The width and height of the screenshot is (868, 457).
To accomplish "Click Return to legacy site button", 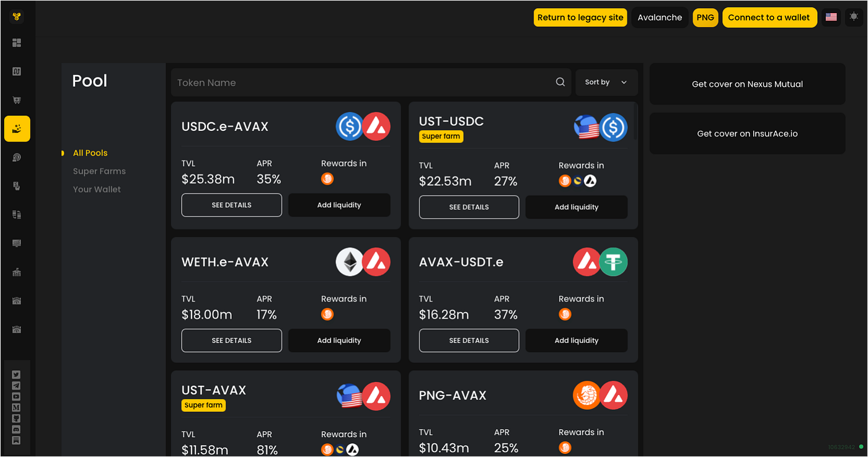I will [580, 17].
